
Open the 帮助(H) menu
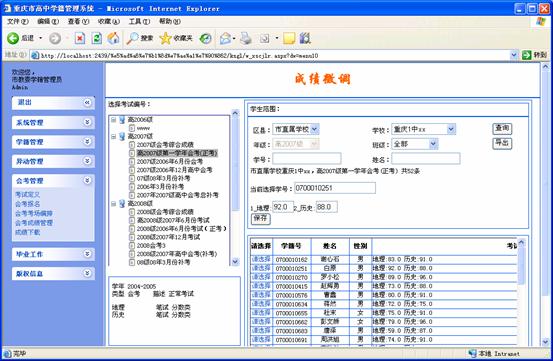(170, 22)
